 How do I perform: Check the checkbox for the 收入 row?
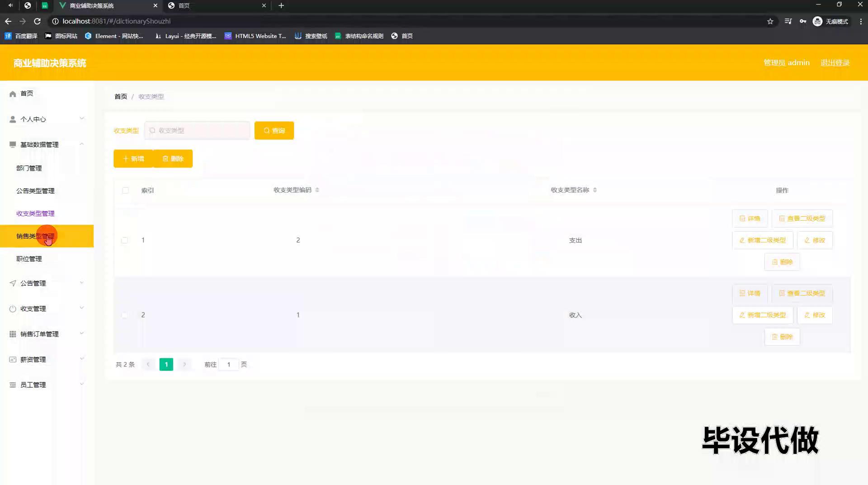pyautogui.click(x=124, y=315)
